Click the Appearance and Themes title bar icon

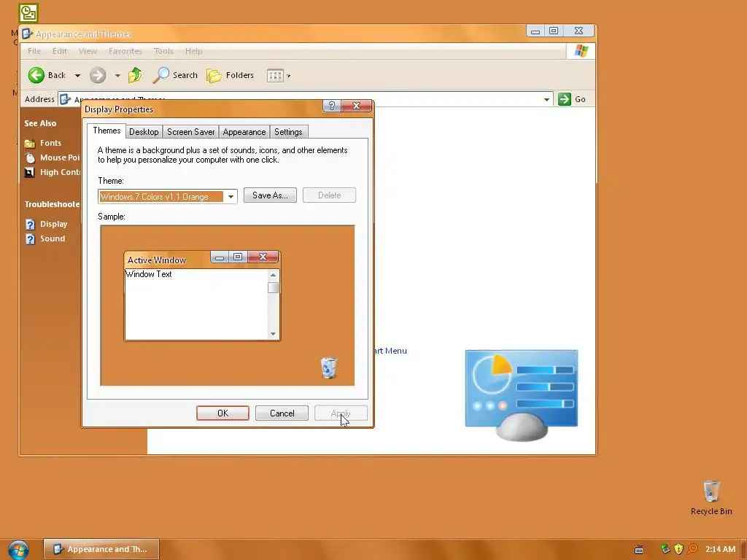tap(27, 34)
